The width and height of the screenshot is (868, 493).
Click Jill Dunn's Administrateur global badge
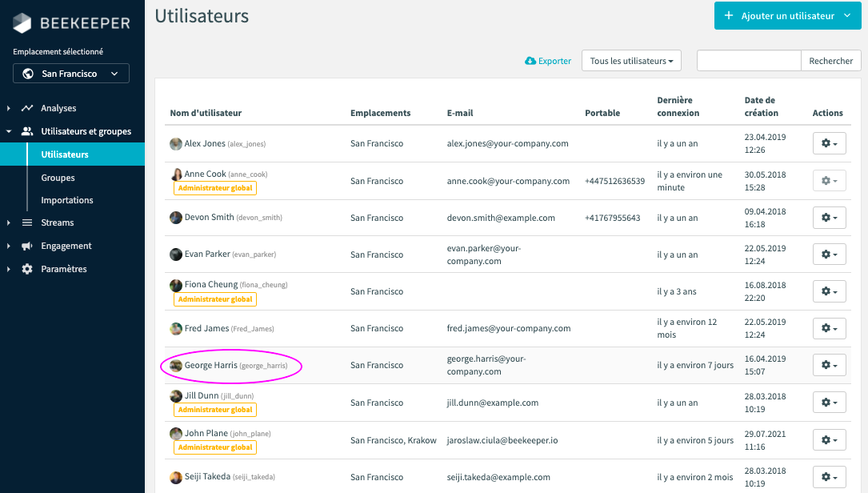coord(214,410)
